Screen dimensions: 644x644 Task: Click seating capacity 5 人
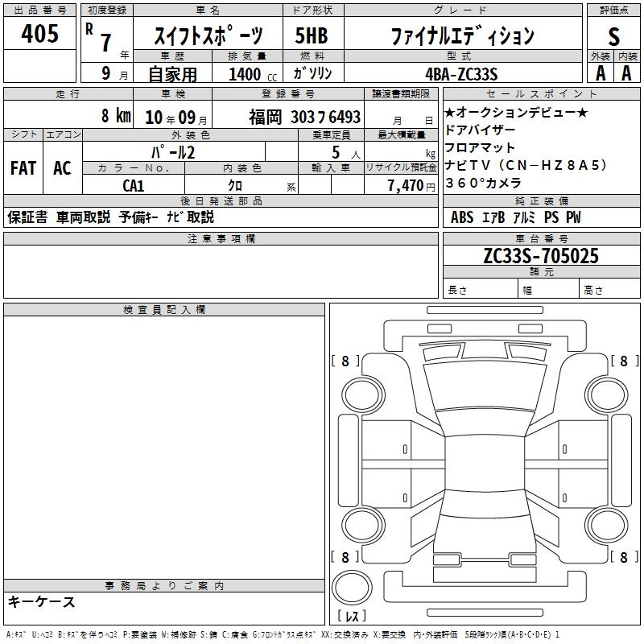[346, 153]
